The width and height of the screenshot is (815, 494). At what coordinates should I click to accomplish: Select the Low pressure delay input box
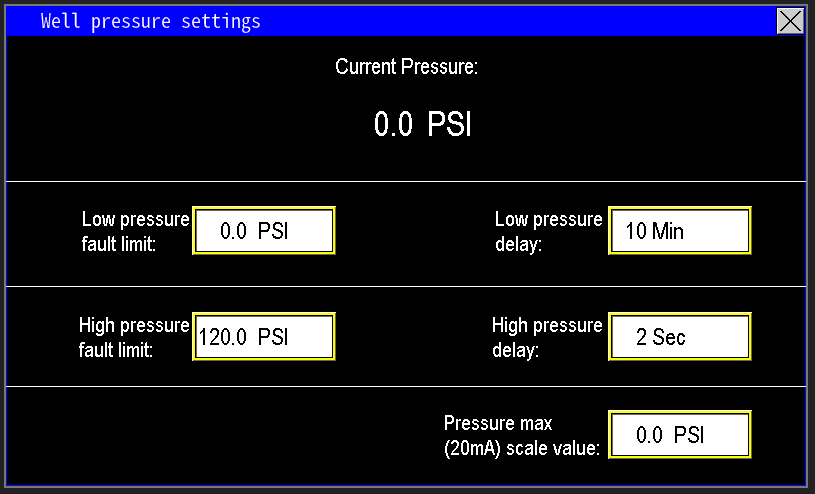click(x=679, y=231)
